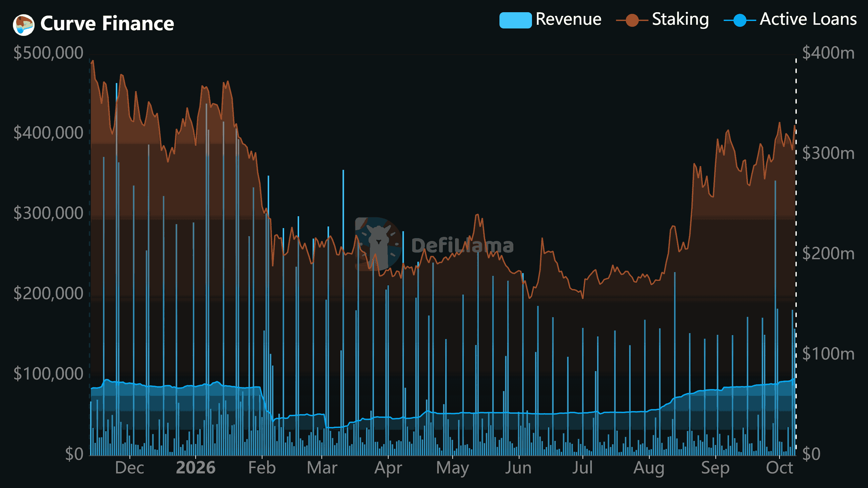Click the Staking legend marker icon

632,20
